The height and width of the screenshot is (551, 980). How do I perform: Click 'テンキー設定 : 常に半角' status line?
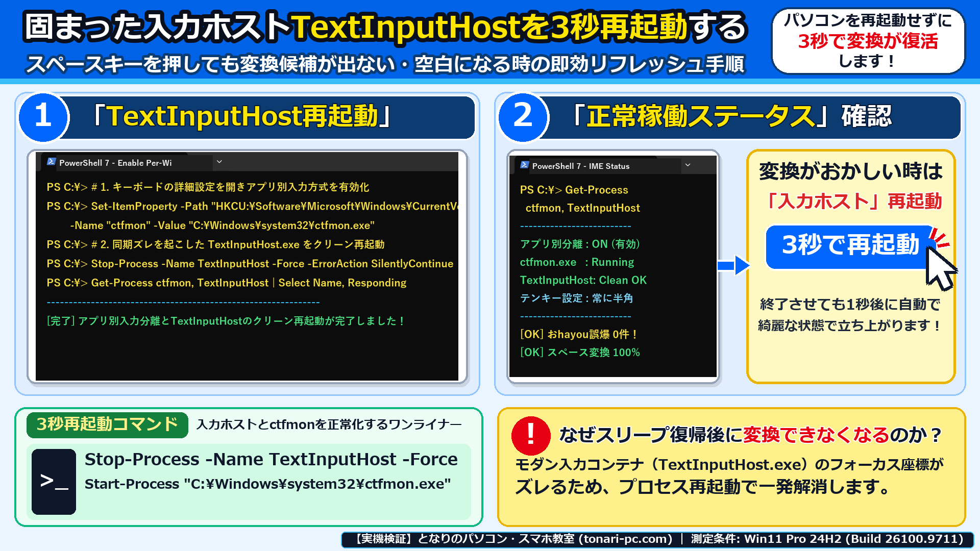577,298
